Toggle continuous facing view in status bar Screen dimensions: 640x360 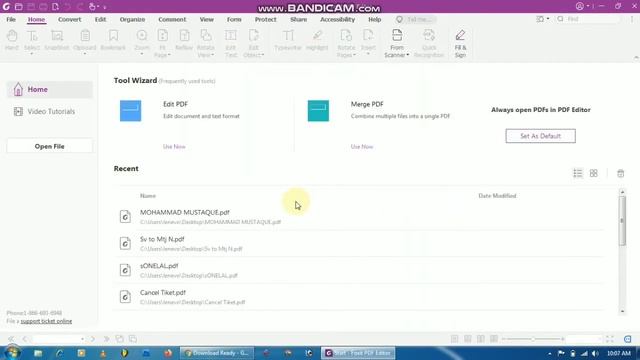pos(494,339)
